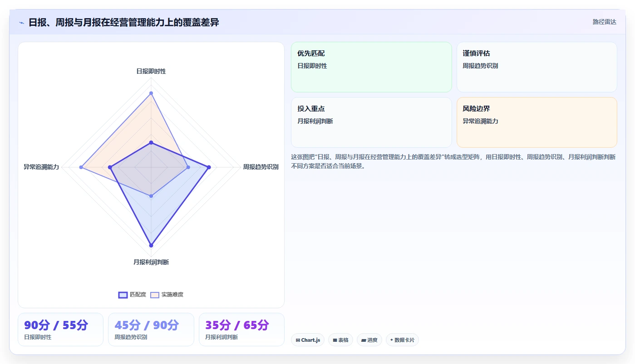The image size is (635, 364).
Task: Click the description paragraph under the cards
Action: coord(453,161)
